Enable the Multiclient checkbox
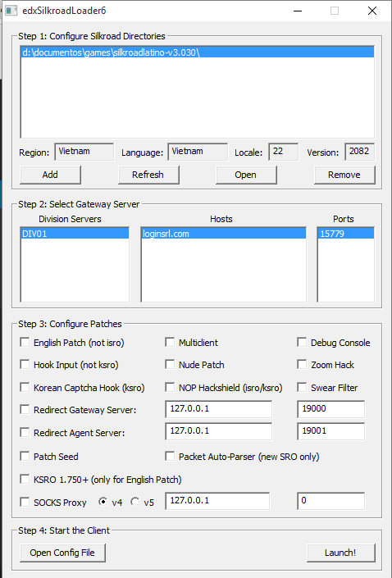Viewport: 392px width, 578px height. (170, 343)
